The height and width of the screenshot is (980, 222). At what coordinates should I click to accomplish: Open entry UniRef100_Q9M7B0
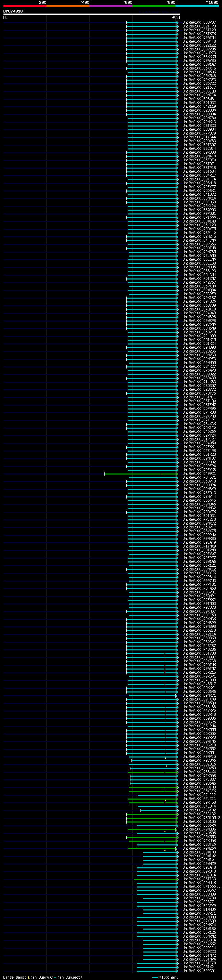[199, 118]
